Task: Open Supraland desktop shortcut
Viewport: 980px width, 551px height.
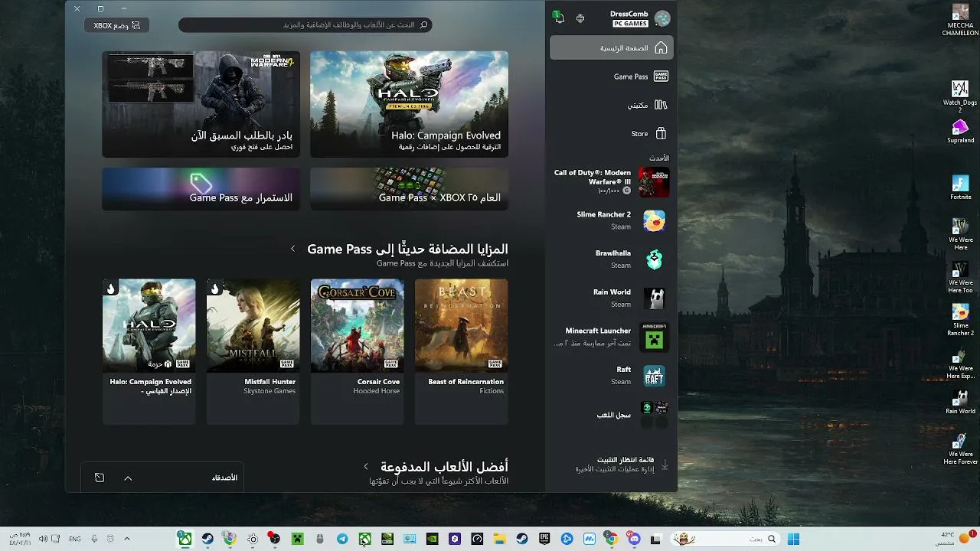Action: (x=960, y=131)
